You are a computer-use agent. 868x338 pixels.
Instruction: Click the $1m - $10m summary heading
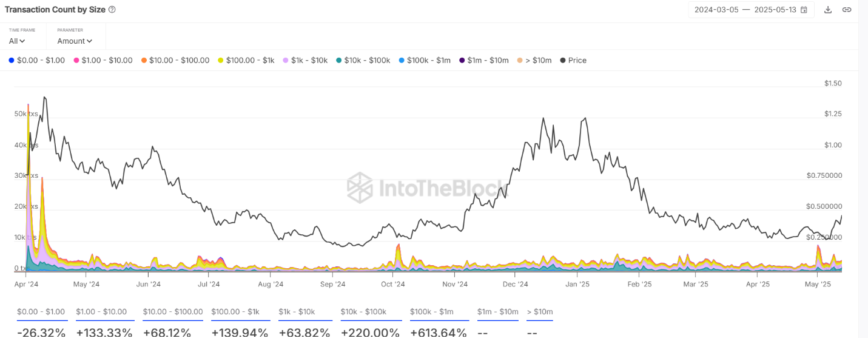[498, 312]
